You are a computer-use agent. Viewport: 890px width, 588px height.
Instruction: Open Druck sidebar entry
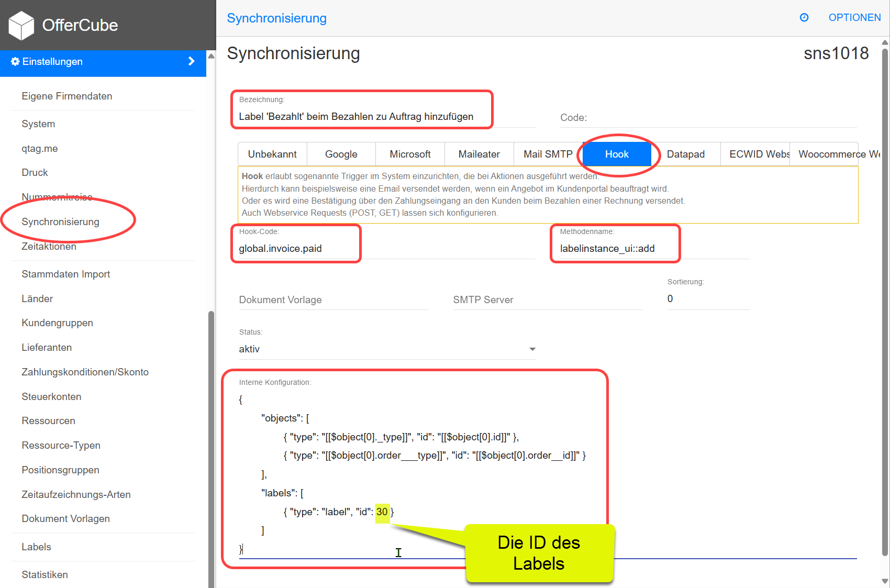pos(35,172)
